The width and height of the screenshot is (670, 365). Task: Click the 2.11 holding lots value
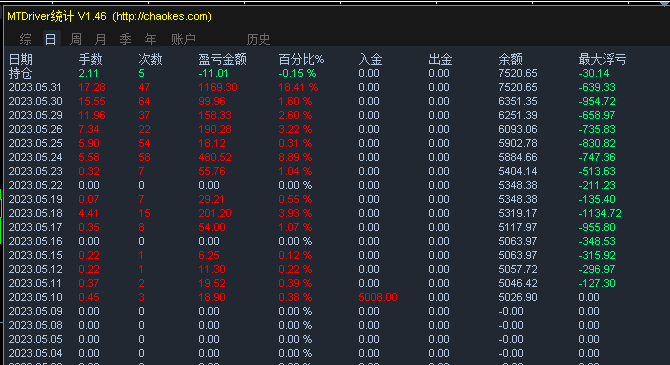[88, 74]
